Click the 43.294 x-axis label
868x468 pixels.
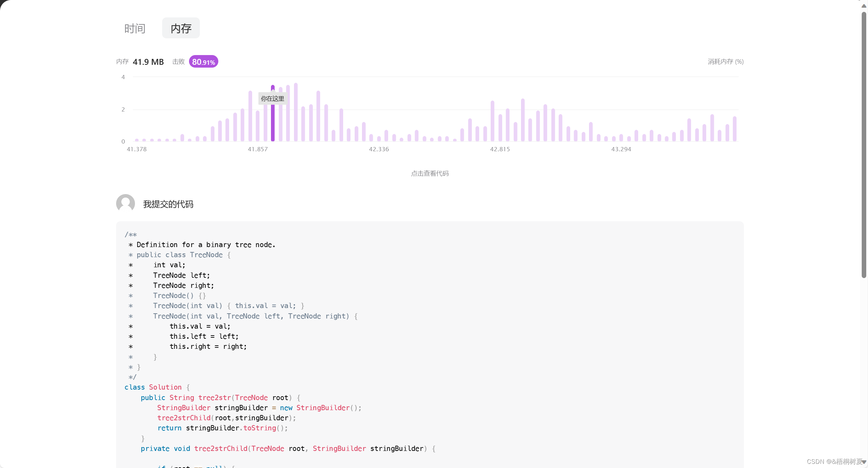(621, 149)
